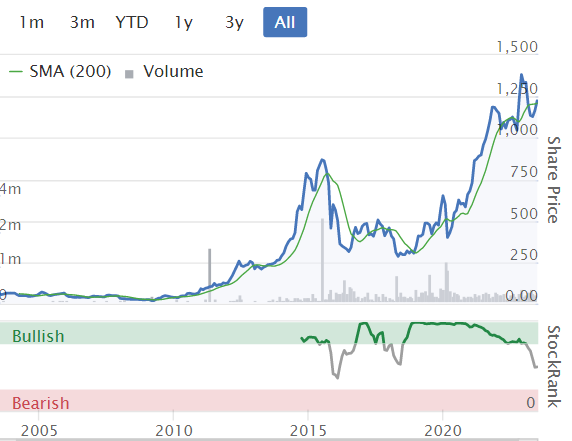Click the all-time high price peak
Screen dimensions: 572x441
(521, 75)
